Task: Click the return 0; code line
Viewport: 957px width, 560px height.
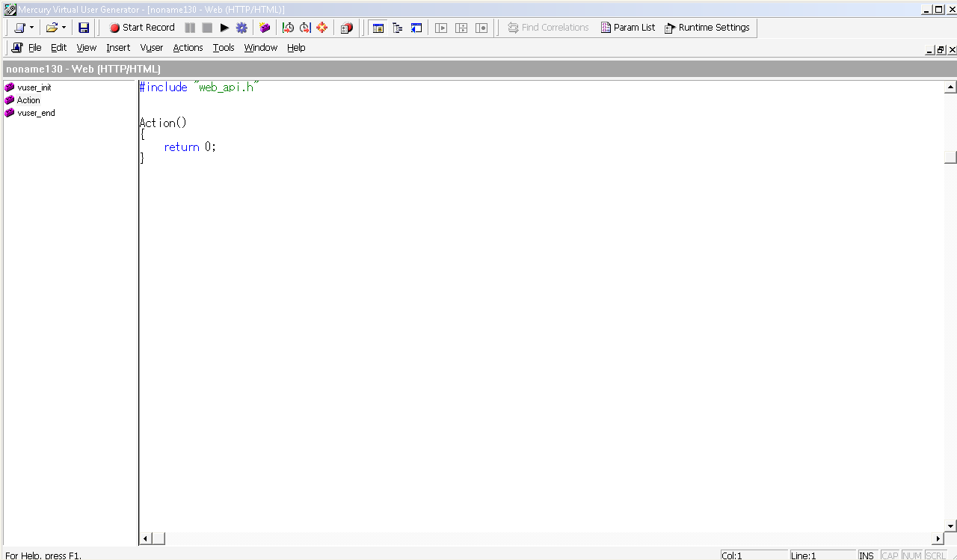Action: [x=190, y=147]
